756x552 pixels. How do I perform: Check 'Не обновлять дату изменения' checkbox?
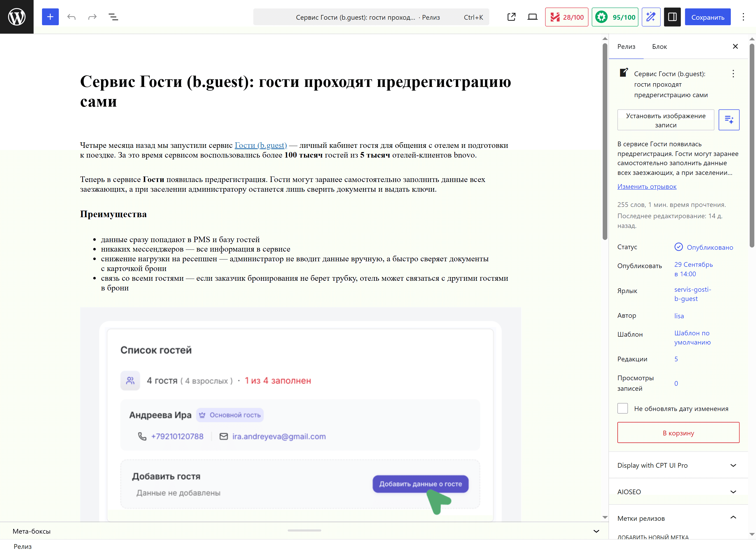[622, 408]
